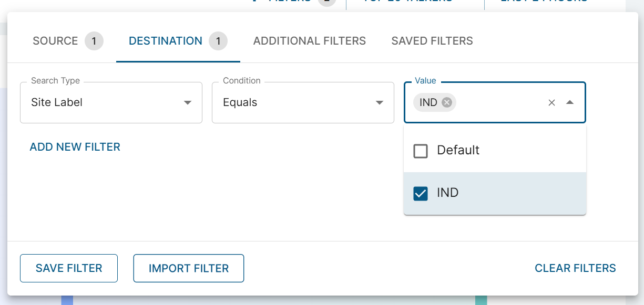This screenshot has width=644, height=305.
Task: Select the Default option label
Action: 458,150
